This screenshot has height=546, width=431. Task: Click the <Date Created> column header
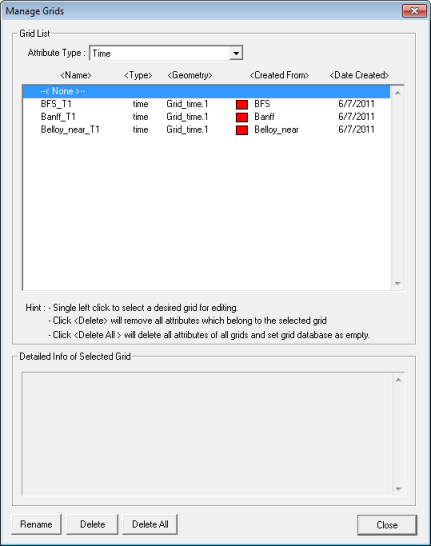[359, 75]
